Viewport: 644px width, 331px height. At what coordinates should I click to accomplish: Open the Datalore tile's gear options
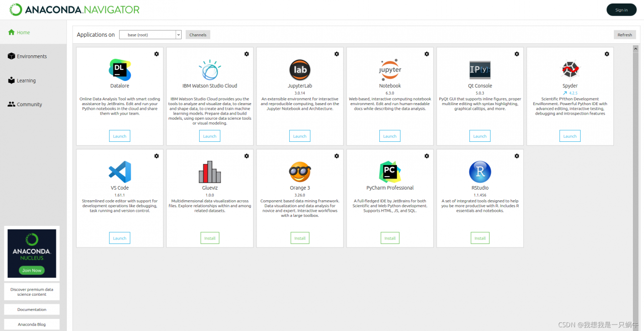click(156, 54)
